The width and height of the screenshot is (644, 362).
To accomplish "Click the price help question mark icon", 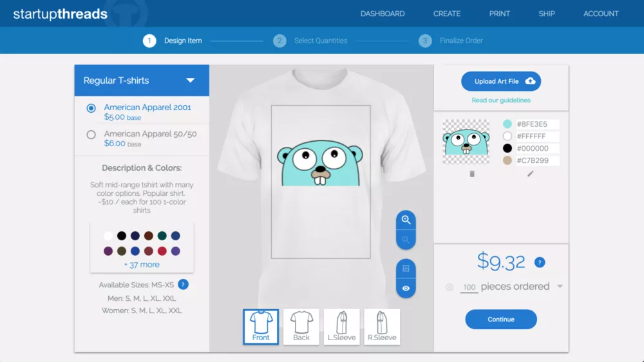I will click(540, 262).
